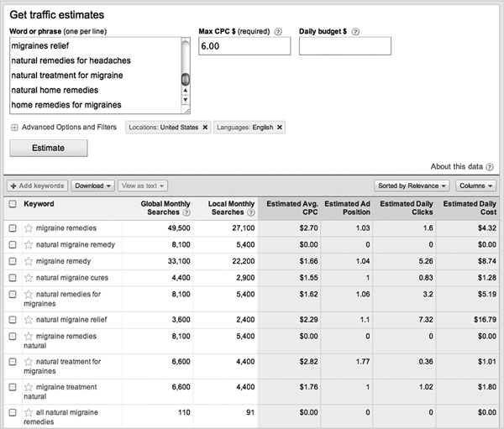
Task: Check the 'natural migraine cures' row checkbox
Action: click(x=13, y=278)
